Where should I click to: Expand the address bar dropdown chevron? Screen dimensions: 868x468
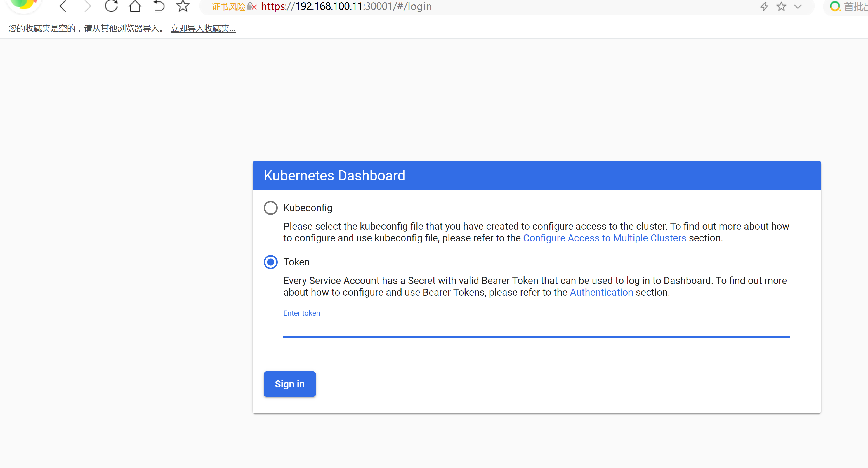(x=798, y=6)
